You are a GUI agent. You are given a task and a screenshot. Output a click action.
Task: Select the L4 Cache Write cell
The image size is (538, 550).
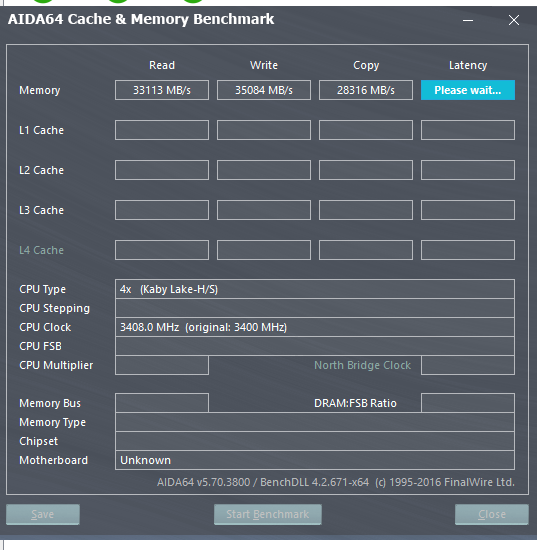tap(264, 250)
